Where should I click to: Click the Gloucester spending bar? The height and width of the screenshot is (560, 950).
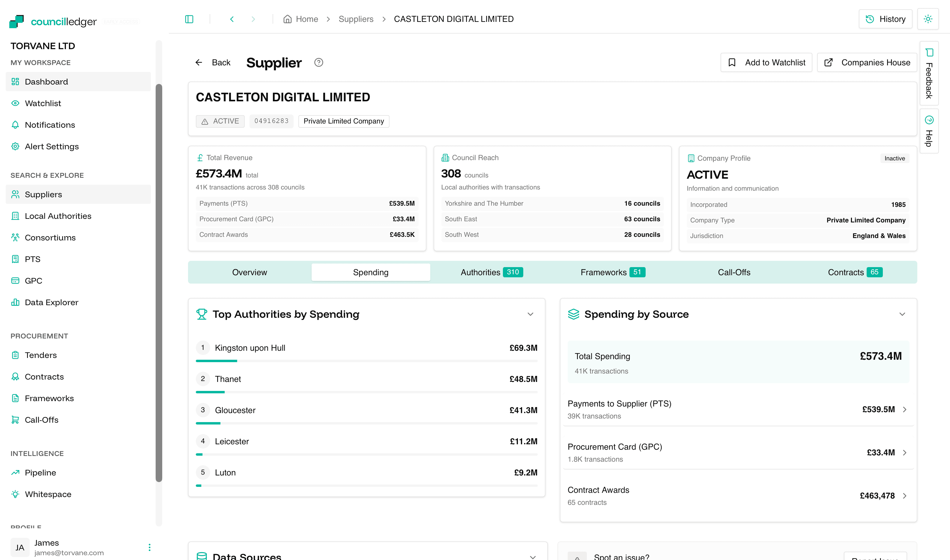coord(366,423)
